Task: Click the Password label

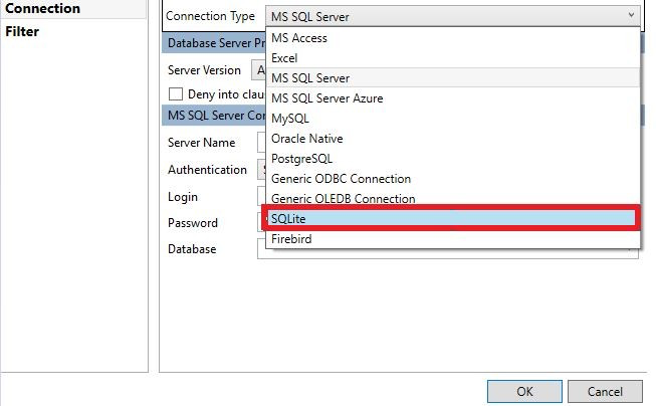Action: click(x=192, y=223)
